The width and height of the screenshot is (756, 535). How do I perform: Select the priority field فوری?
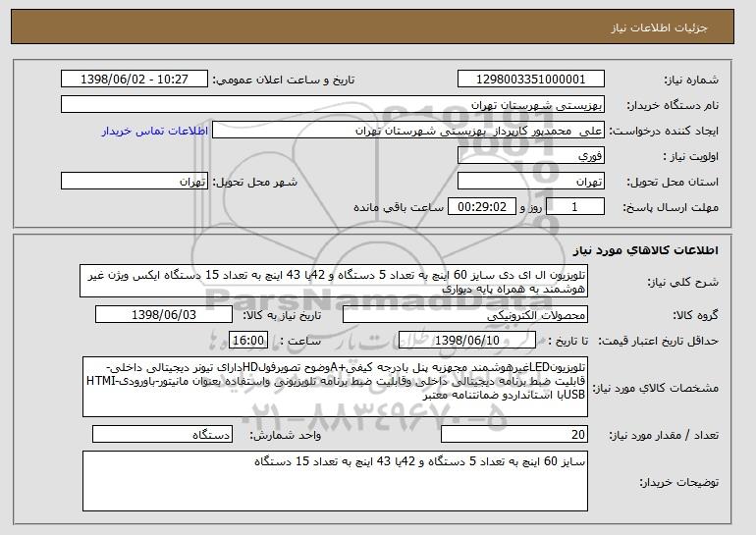pyautogui.click(x=531, y=156)
